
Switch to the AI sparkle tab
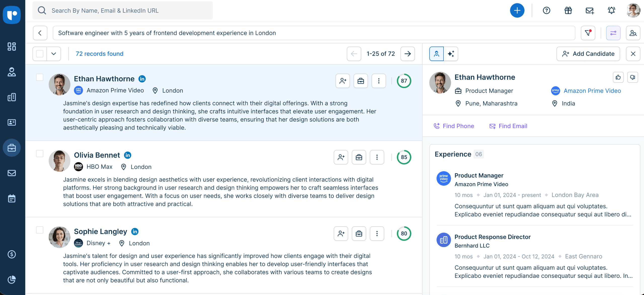pyautogui.click(x=451, y=54)
